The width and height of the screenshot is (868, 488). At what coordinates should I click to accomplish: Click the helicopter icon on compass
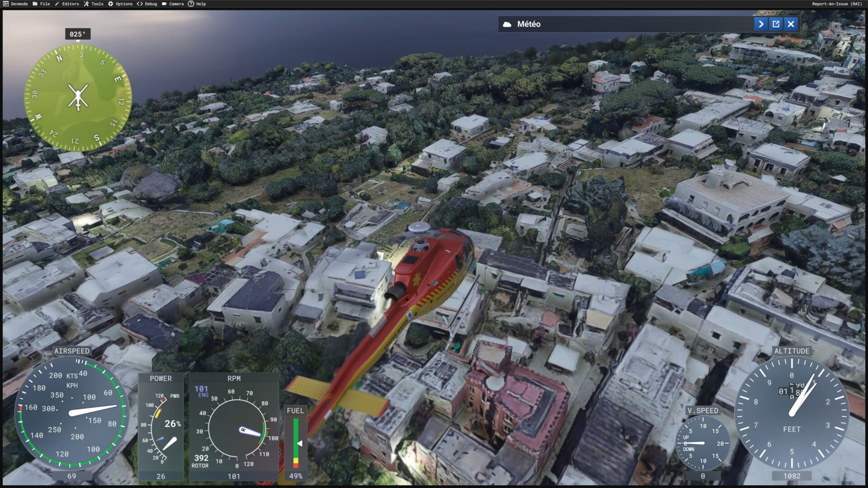[x=78, y=97]
